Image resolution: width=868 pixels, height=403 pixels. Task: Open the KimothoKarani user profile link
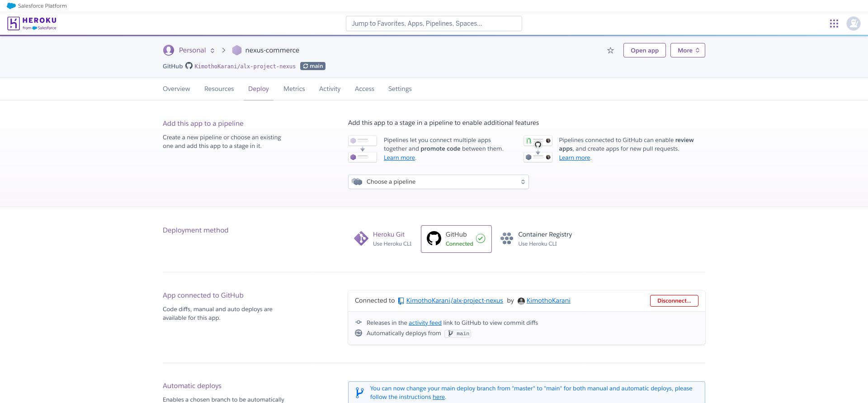tap(548, 301)
